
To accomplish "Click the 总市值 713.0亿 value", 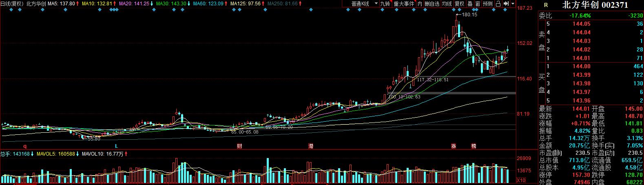I will (580, 160).
